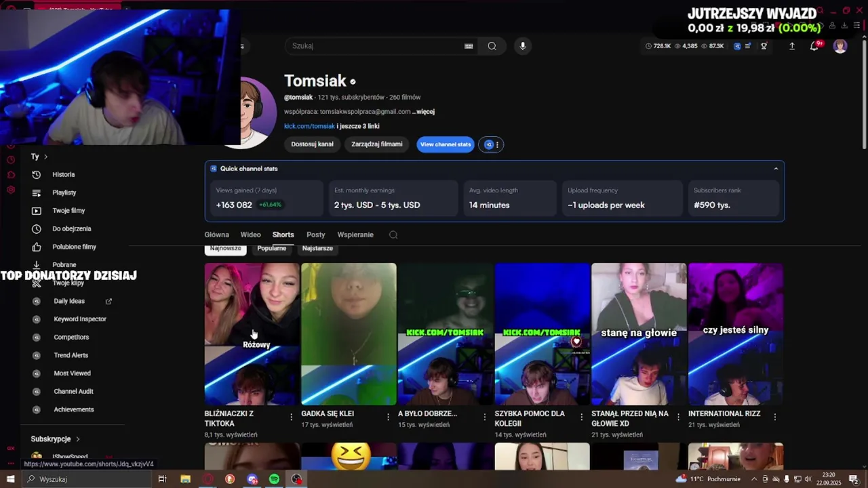Open options menu for BLIŹNIACZKI Z TIKTOKA short

point(292,417)
